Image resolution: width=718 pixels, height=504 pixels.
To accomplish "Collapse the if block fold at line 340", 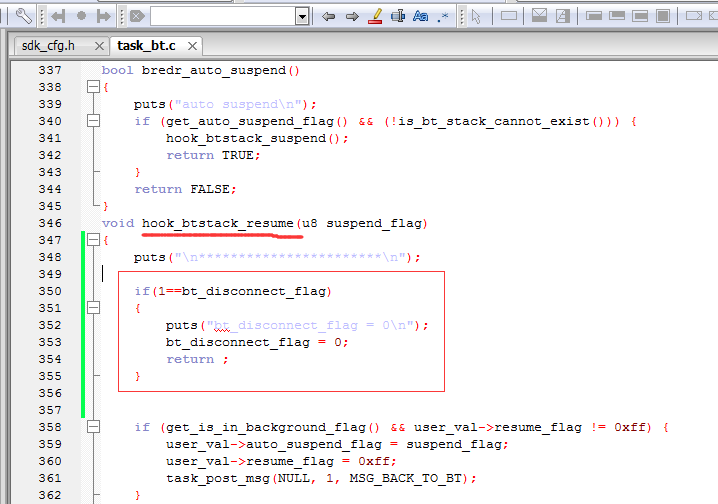I will coord(93,121).
